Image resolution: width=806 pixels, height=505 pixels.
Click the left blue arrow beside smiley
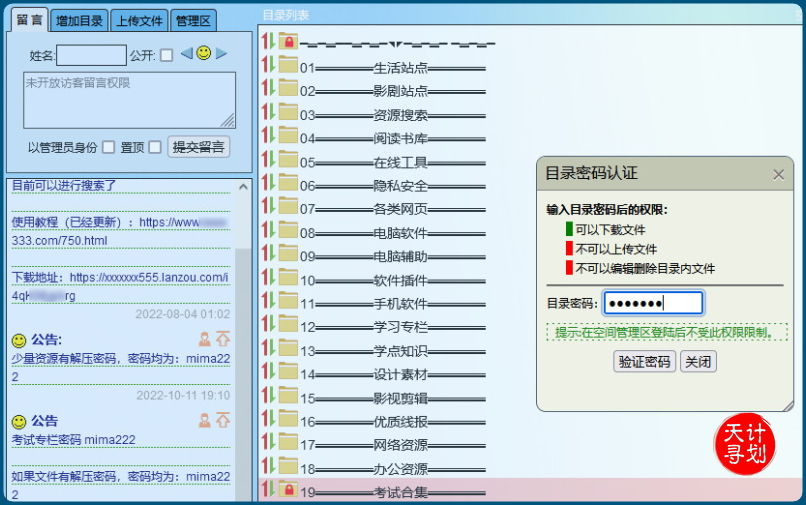[x=187, y=53]
